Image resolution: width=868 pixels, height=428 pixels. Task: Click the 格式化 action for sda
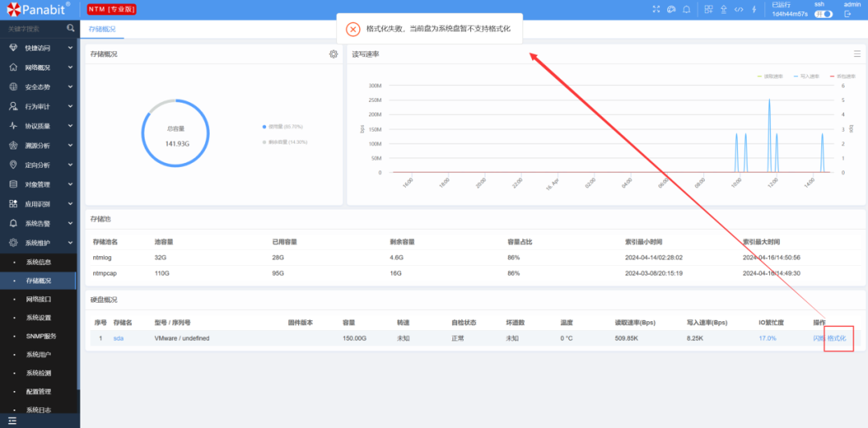(x=837, y=338)
